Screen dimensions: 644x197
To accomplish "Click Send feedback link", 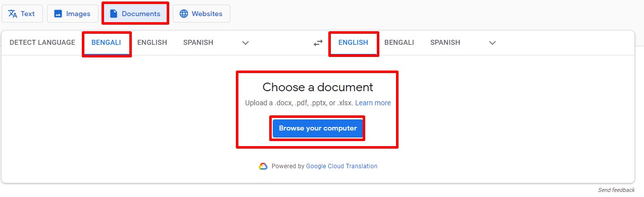I will [616, 190].
